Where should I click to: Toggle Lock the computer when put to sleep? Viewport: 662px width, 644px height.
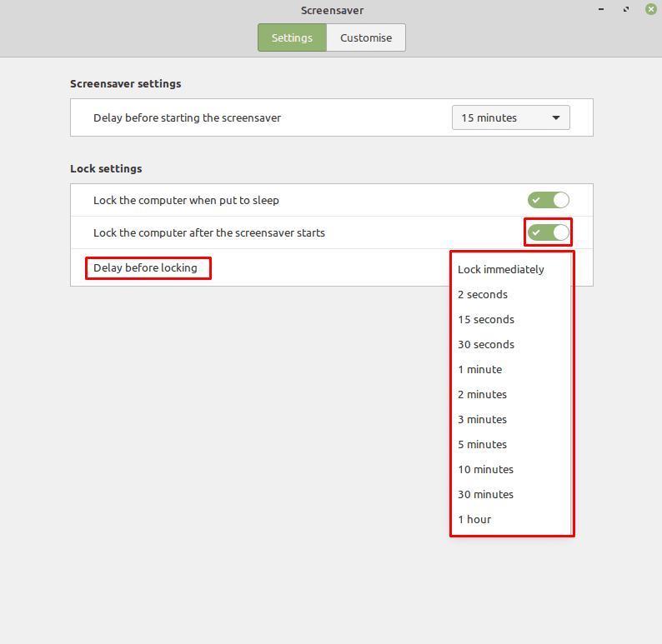(x=548, y=200)
